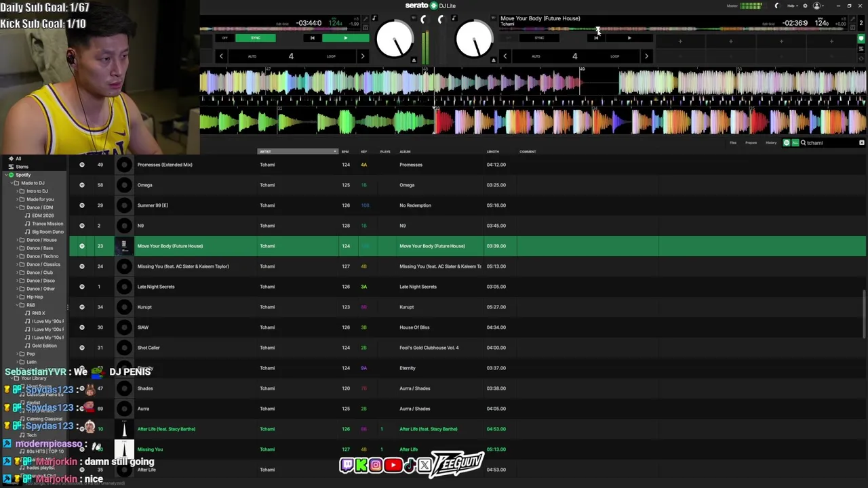Viewport: 868px width, 488px height.
Task: Toggle the ALL search filter
Action: 795,143
